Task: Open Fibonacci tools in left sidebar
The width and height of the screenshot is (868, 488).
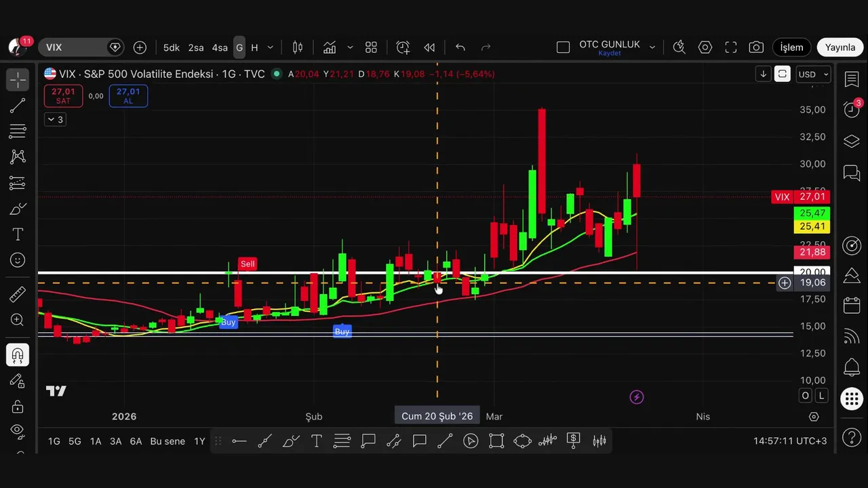Action: click(x=18, y=131)
